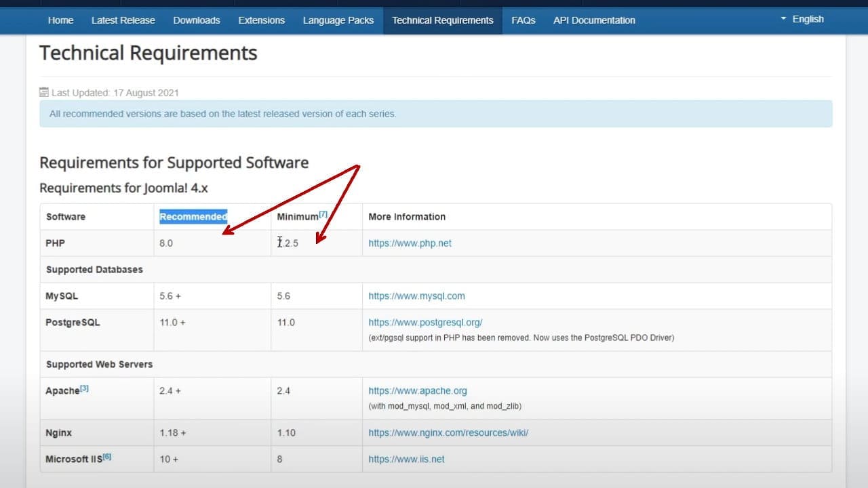Screen dimensions: 868x488
Task: Click Microsoft IIS minimum value 8
Action: pos(279,459)
